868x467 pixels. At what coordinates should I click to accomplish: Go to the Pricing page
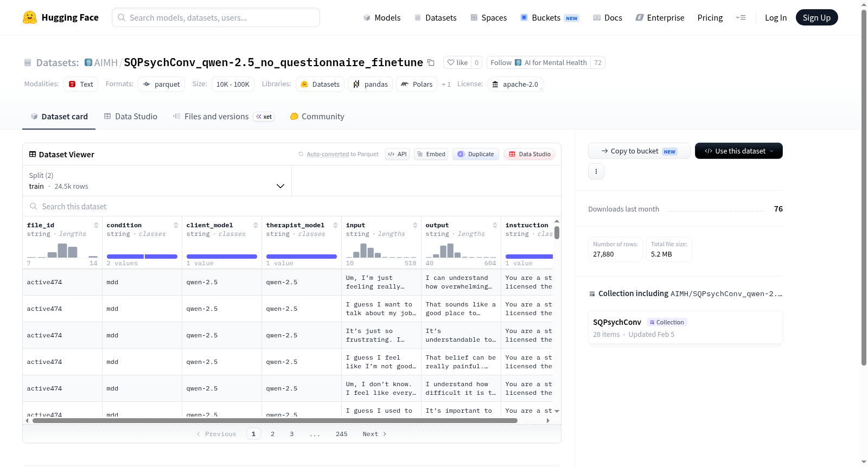tap(710, 18)
